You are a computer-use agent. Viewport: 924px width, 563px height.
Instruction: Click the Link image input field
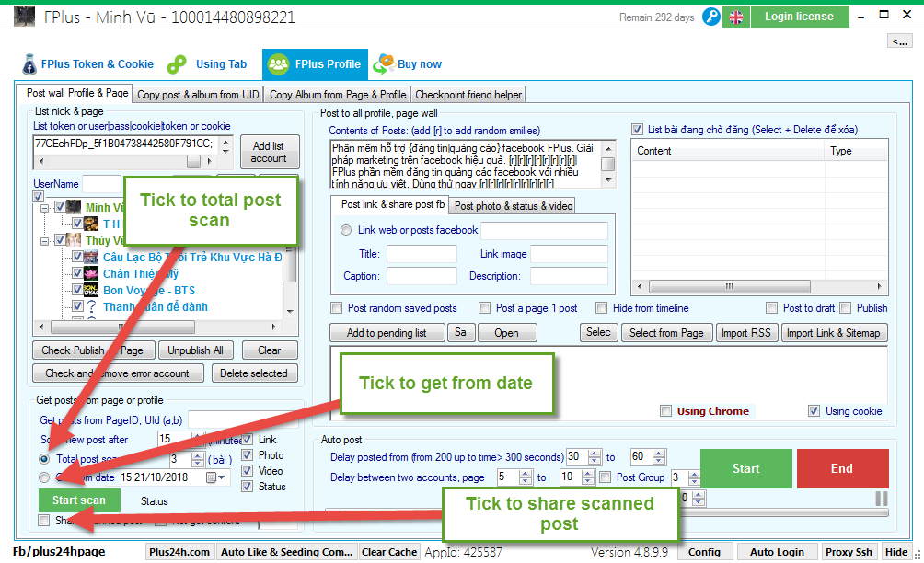[569, 254]
